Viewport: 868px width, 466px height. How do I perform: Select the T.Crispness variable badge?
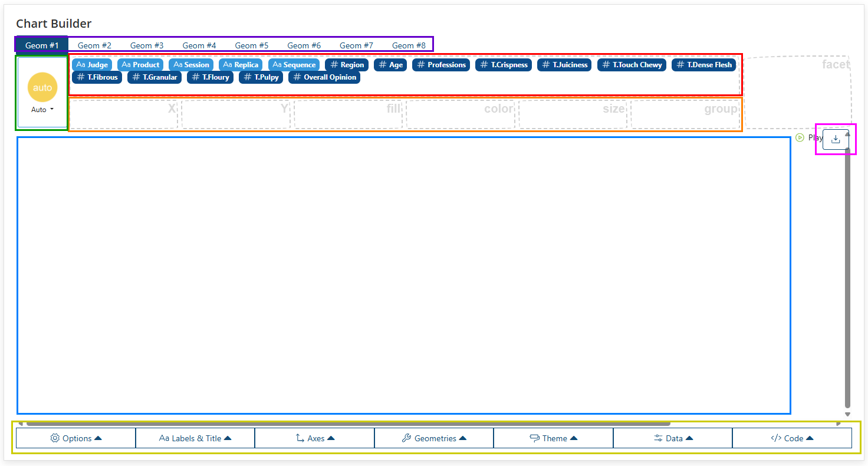[504, 65]
